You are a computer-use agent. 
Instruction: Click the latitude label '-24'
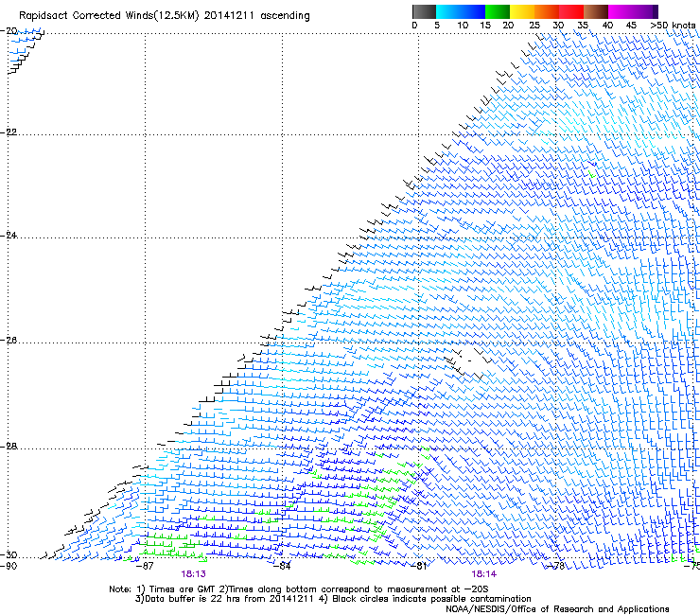(x=9, y=236)
